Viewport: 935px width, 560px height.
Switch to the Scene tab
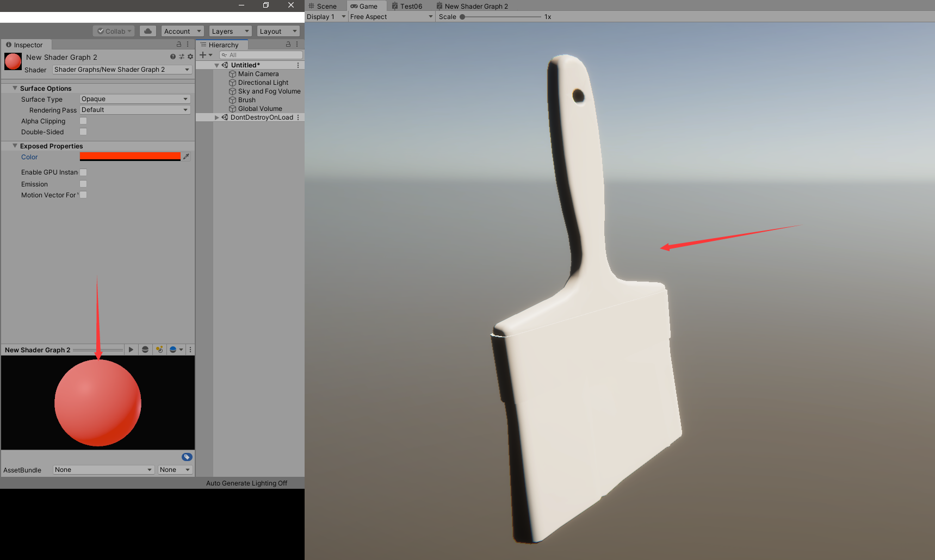click(325, 6)
